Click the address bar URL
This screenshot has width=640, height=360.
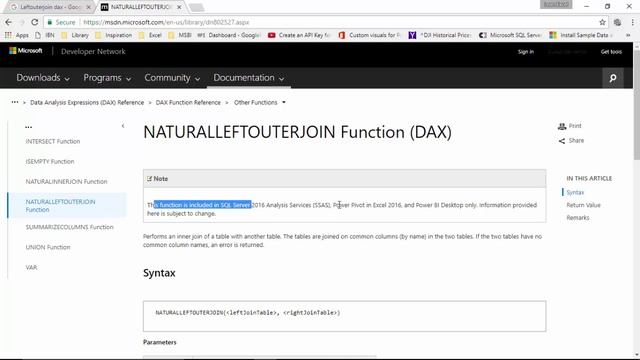click(166, 22)
